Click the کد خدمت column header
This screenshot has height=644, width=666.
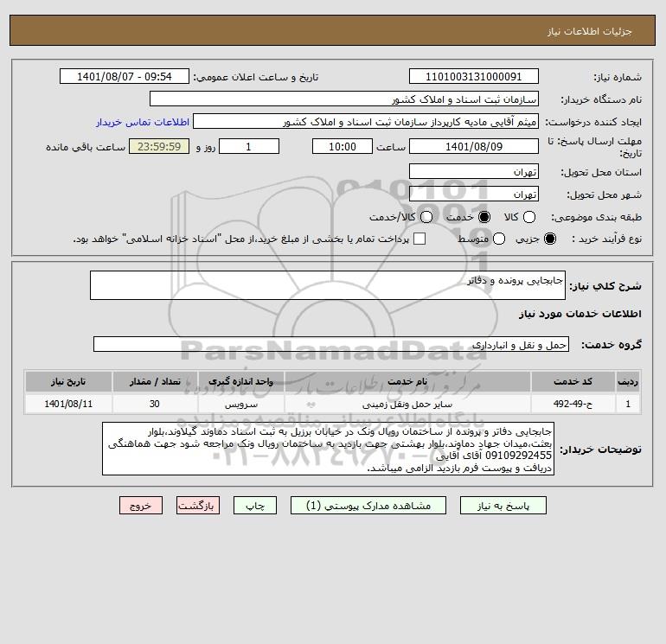point(573,381)
